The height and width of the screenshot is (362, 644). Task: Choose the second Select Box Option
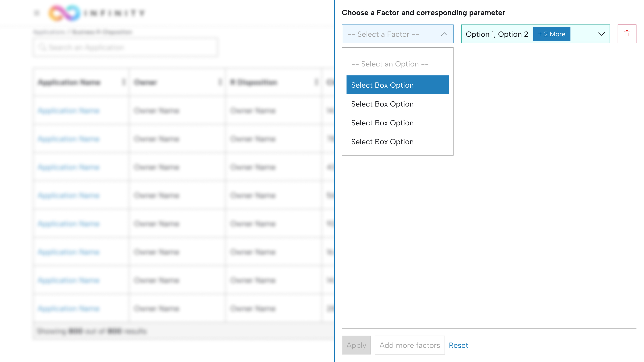[x=397, y=104]
